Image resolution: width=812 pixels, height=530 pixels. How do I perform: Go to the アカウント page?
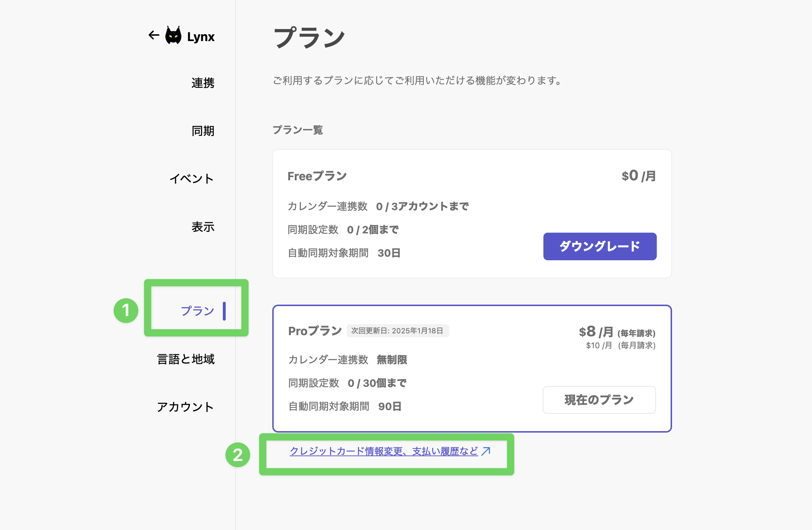coord(185,407)
